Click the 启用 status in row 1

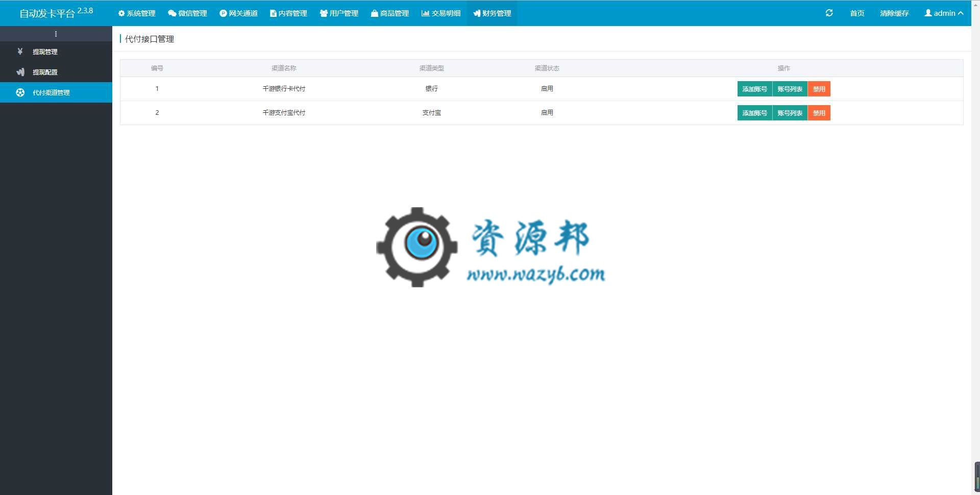(x=547, y=89)
